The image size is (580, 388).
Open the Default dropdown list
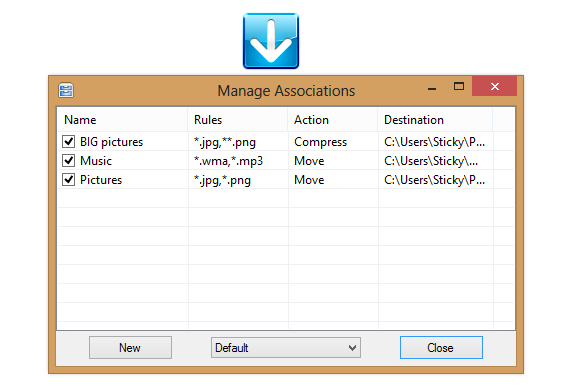pos(286,348)
